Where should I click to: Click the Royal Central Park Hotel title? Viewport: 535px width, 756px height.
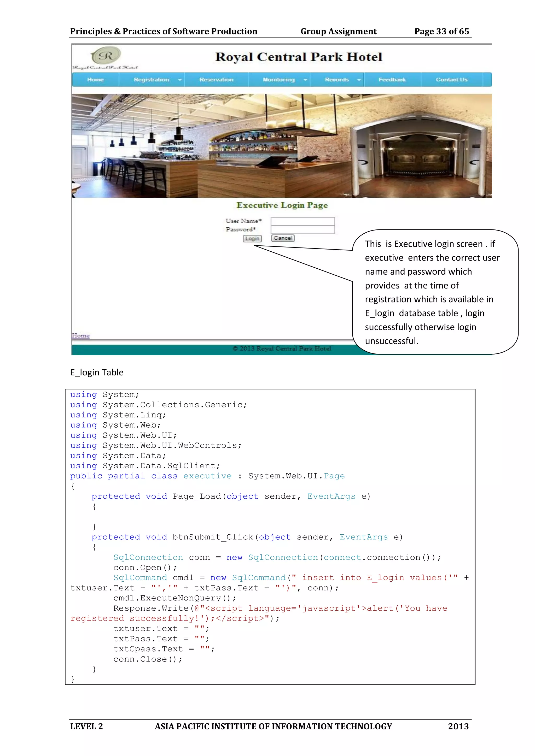299,57
